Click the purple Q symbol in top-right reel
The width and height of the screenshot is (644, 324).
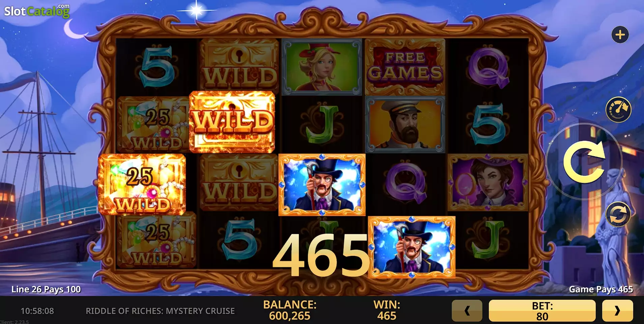488,67
